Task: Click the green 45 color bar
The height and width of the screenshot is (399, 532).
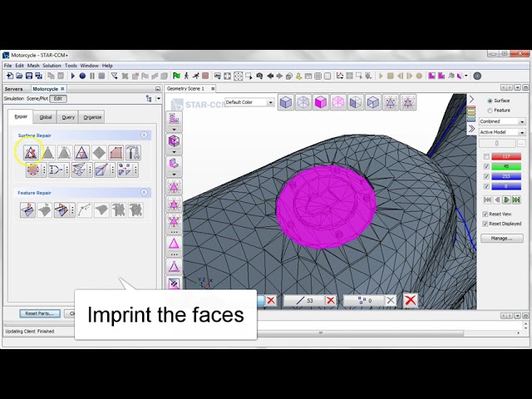Action: click(x=506, y=166)
